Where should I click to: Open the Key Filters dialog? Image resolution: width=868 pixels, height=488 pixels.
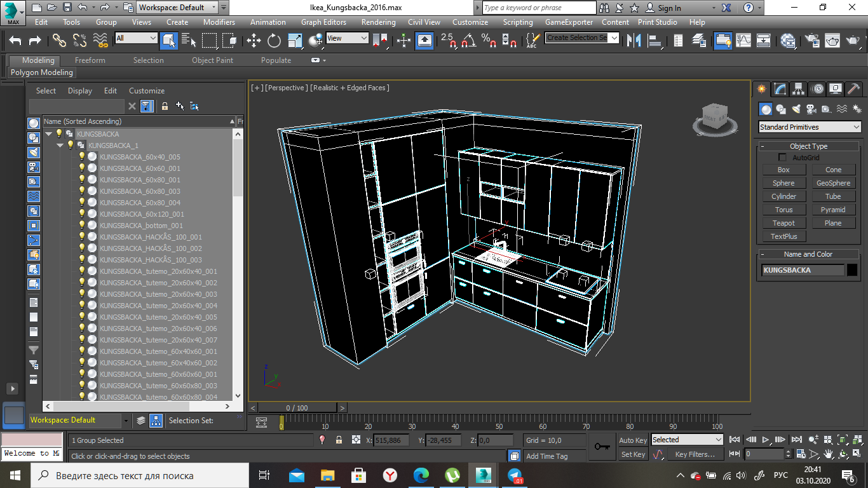pyautogui.click(x=695, y=454)
